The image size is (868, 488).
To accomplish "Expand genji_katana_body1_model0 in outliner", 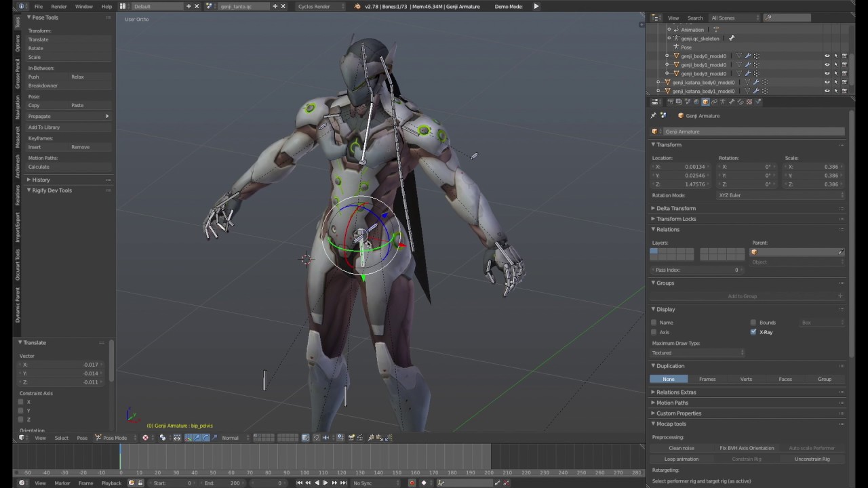I will [x=658, y=91].
